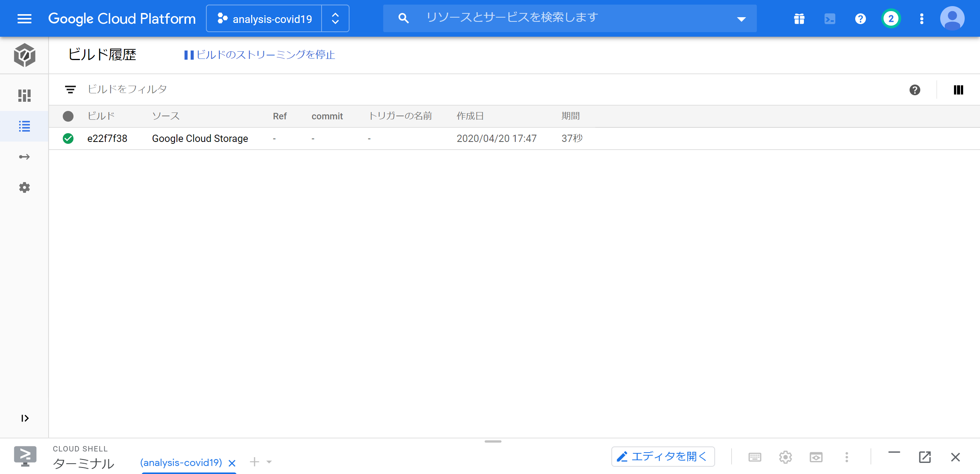Viewport: 980px width, 474px height.
Task: Open the Cloud Build dashboard icon
Action: pyautogui.click(x=24, y=96)
